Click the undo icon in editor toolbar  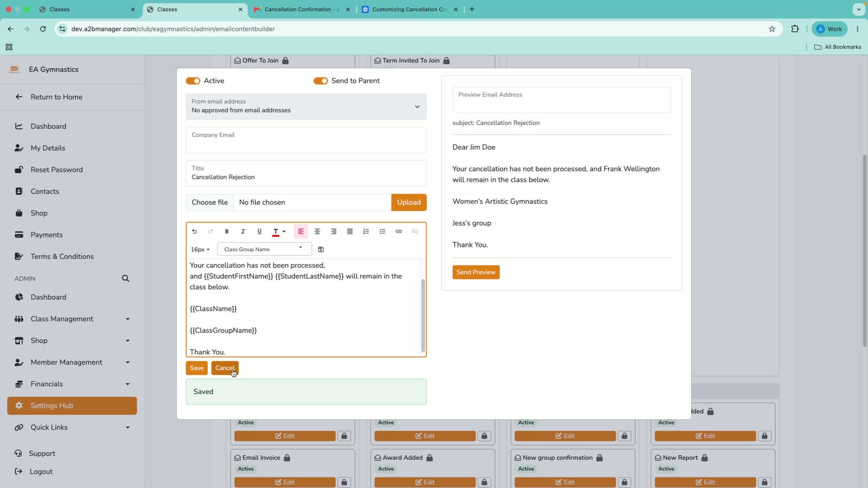pos(194,231)
